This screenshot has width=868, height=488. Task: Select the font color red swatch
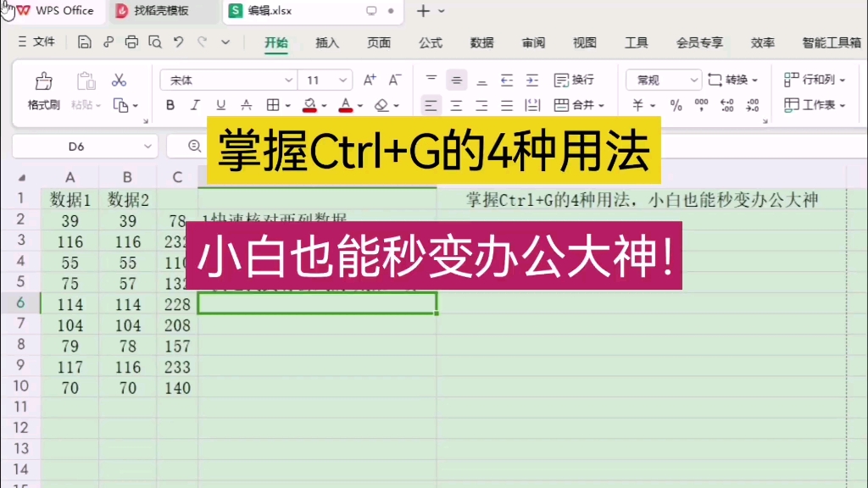click(x=348, y=110)
